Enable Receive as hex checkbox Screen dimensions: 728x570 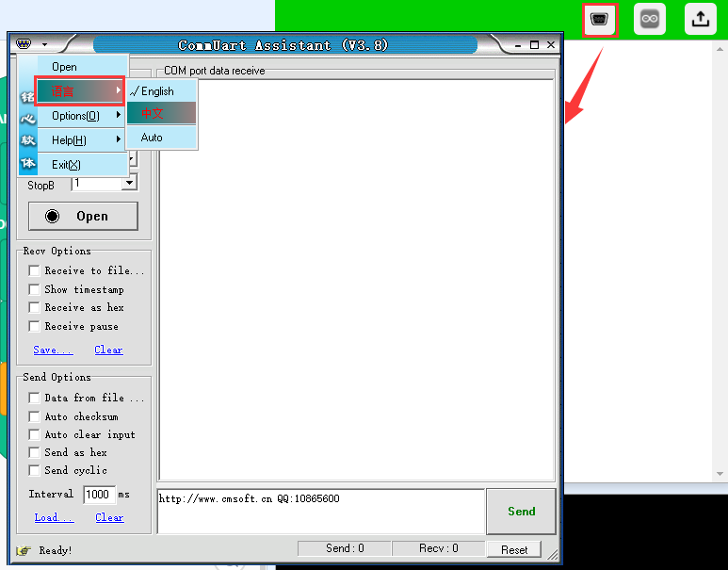click(x=34, y=307)
